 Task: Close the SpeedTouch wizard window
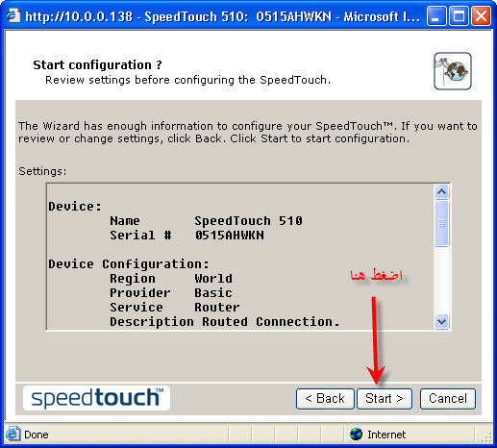[x=481, y=15]
